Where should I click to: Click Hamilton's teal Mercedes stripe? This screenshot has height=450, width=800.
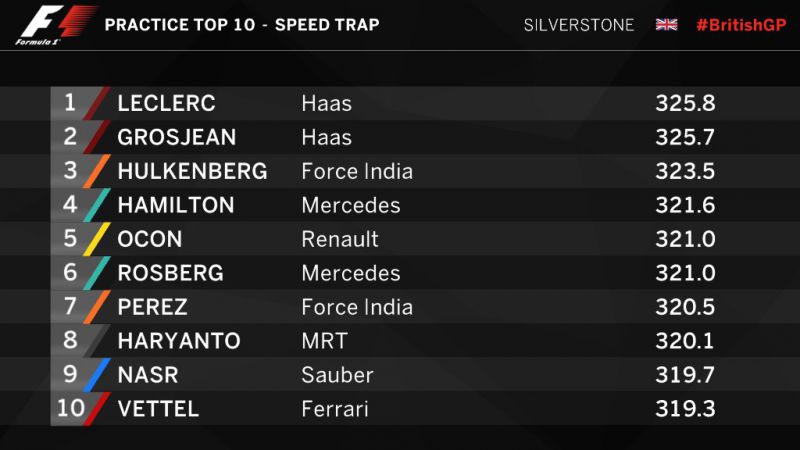96,205
